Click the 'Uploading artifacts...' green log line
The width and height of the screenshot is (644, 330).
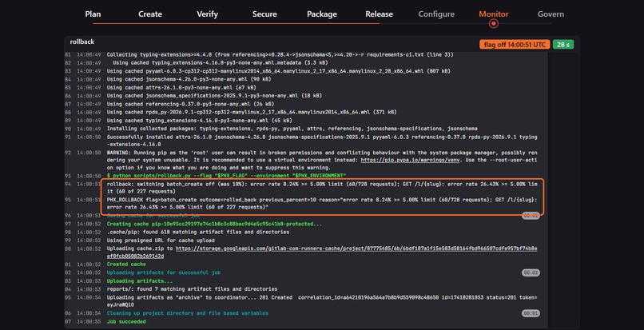(140, 280)
